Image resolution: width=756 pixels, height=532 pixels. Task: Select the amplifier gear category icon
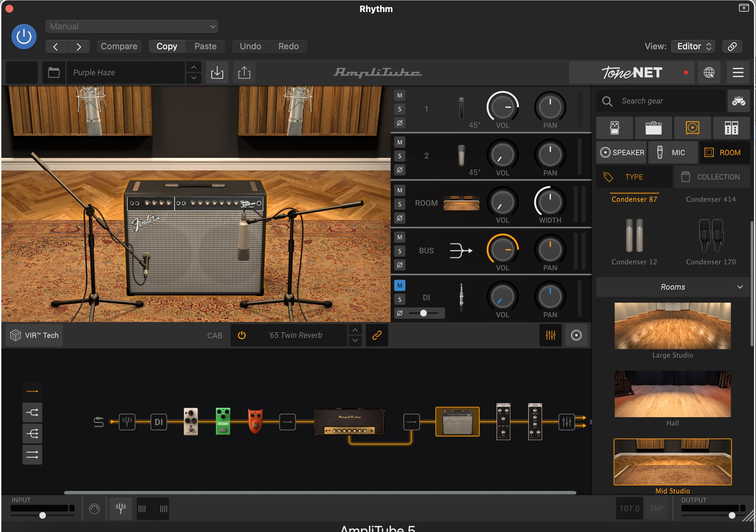tap(653, 128)
